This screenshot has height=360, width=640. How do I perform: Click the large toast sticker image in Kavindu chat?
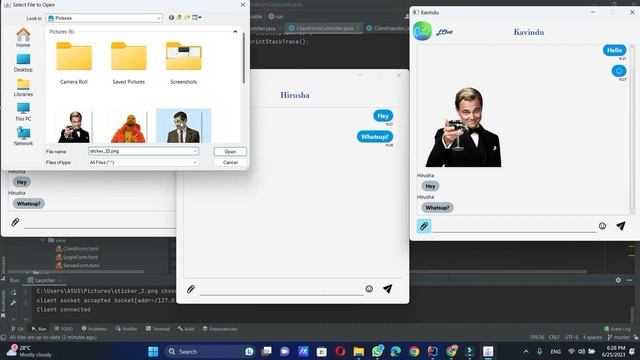click(x=463, y=127)
